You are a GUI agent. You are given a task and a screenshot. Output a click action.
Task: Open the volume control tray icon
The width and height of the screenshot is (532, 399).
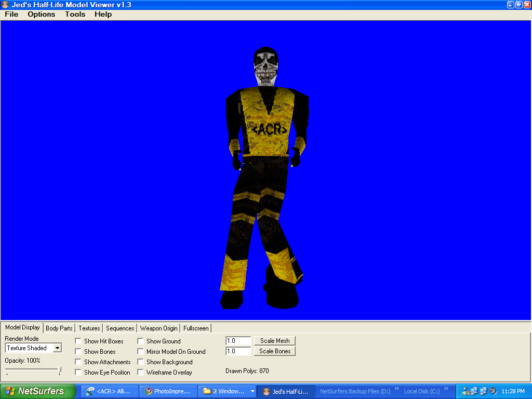(494, 391)
